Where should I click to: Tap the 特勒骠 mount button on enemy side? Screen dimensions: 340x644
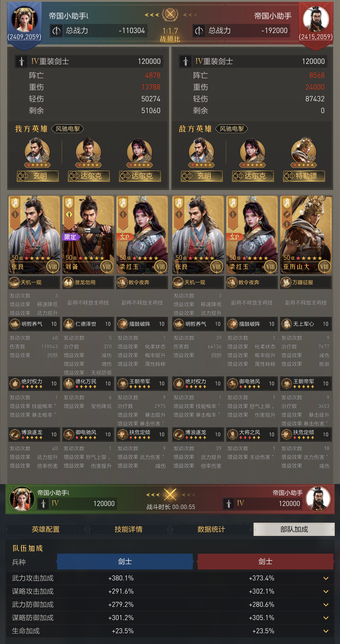[304, 176]
